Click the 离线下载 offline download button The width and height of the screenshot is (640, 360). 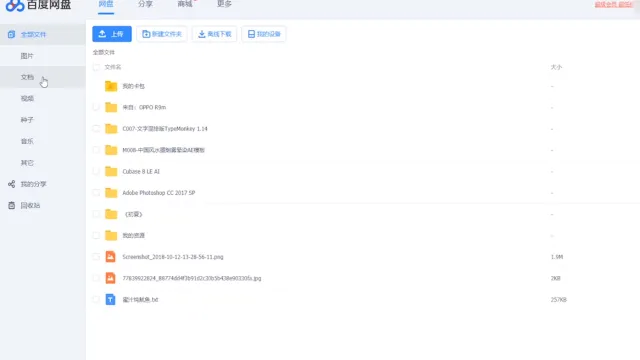pos(215,34)
